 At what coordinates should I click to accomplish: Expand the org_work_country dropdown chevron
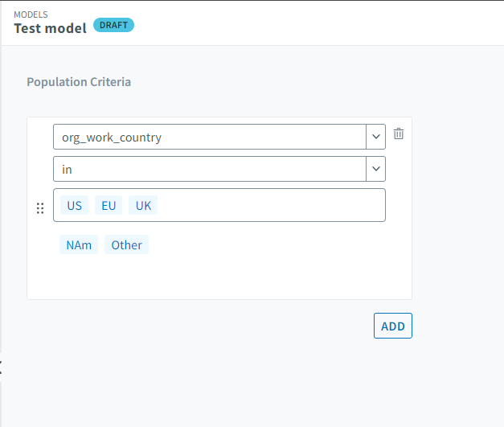[x=375, y=137]
